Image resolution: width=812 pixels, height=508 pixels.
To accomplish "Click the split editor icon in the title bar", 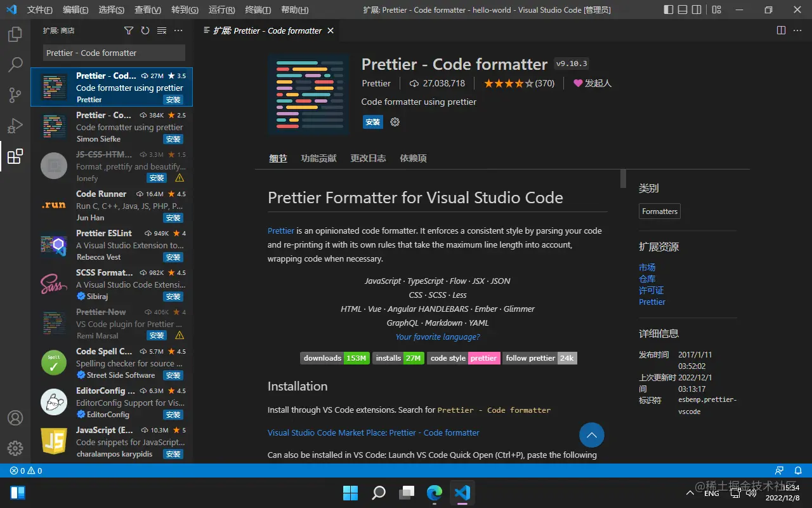I will (x=780, y=30).
